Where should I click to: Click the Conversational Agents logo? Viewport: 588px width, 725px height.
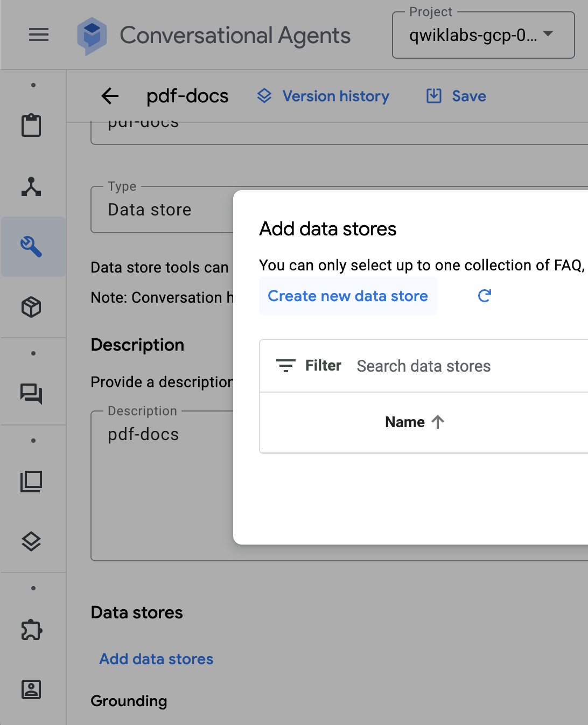[x=92, y=36]
